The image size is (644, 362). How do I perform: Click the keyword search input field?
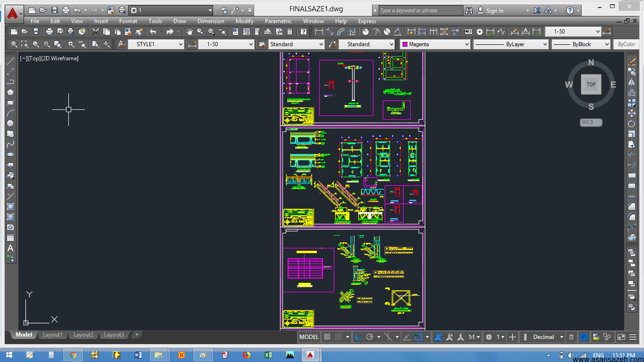(421, 10)
